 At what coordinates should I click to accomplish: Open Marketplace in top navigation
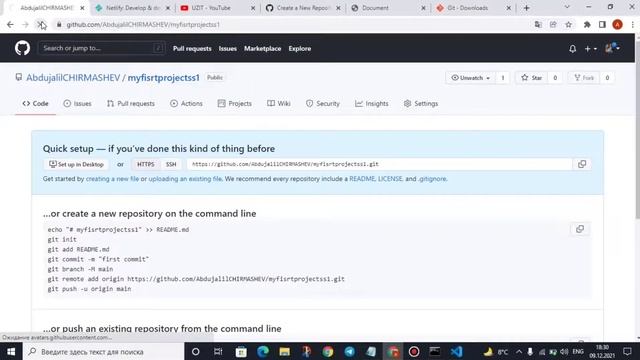(x=262, y=49)
